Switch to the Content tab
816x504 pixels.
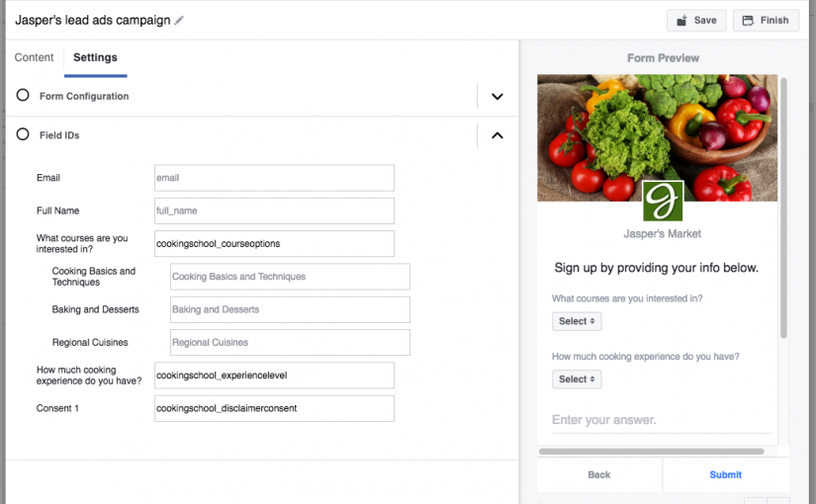34,57
